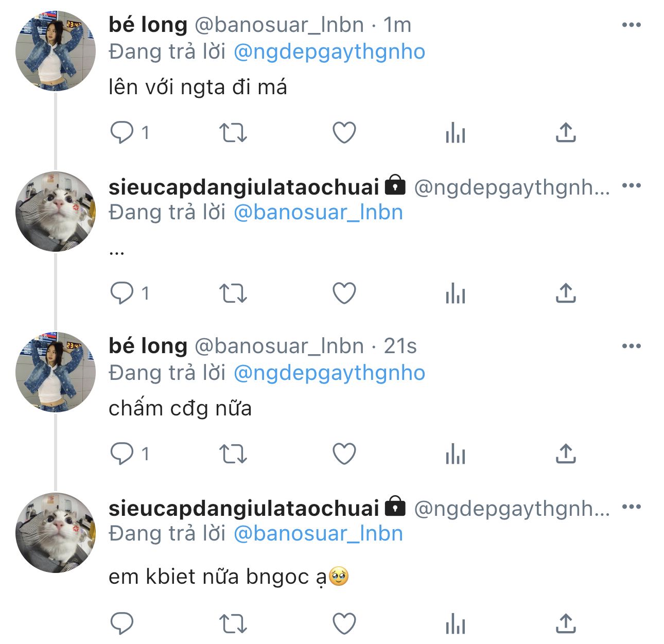Open more menu on the last tweet

(631, 507)
